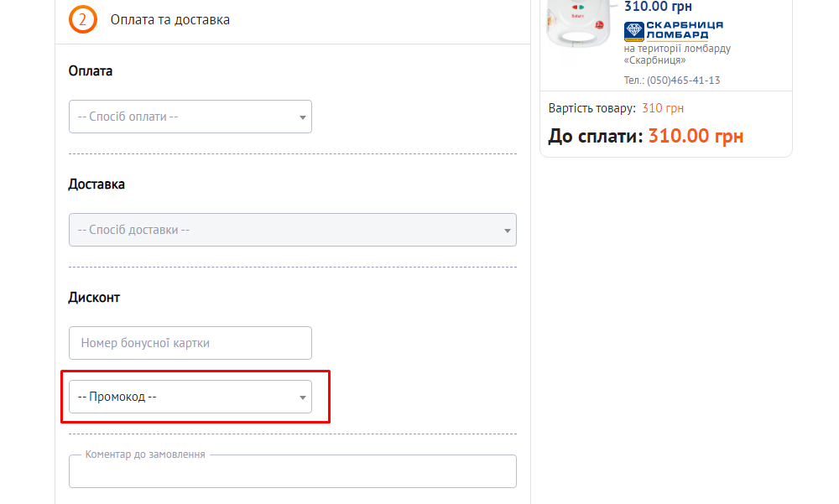Click into the Коментар до замовлення box
This screenshot has width=839, height=504.
292,474
